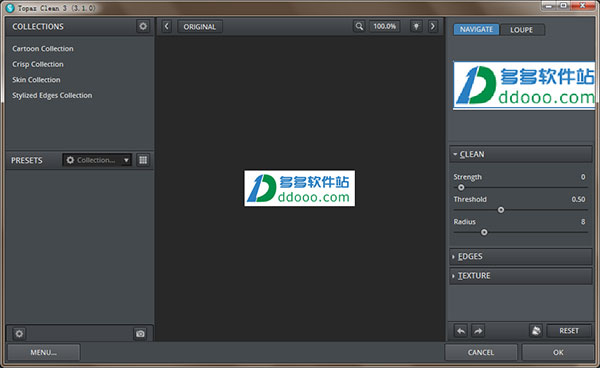Viewport: 600px width, 368px height.
Task: Click the Strength value 0
Action: point(583,177)
